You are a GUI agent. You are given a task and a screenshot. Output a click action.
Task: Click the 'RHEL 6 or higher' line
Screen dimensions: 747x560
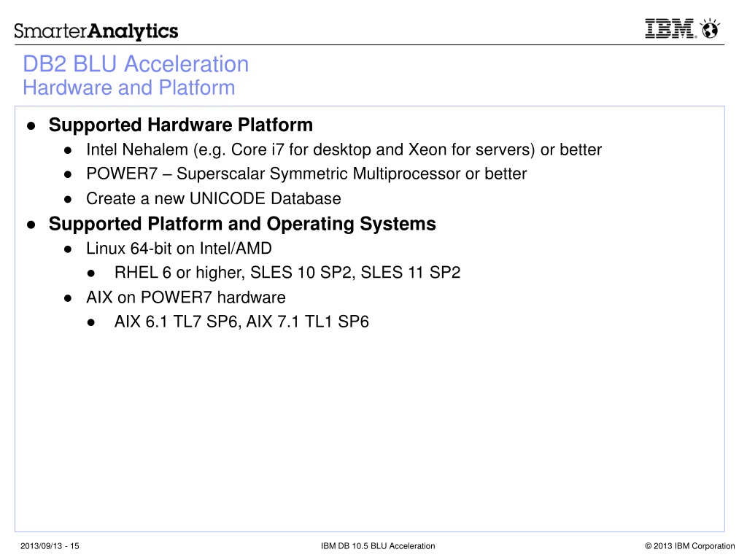click(287, 273)
